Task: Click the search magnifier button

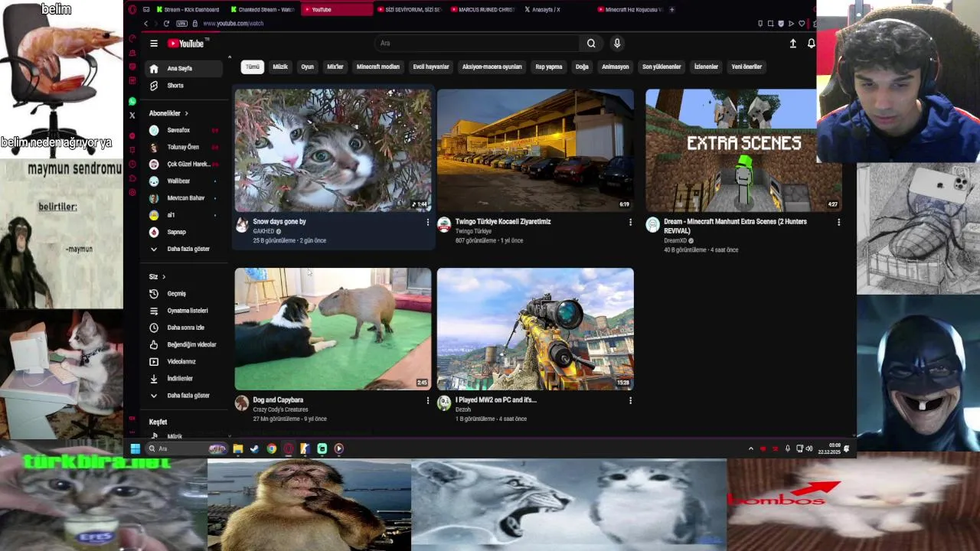Action: click(x=591, y=44)
